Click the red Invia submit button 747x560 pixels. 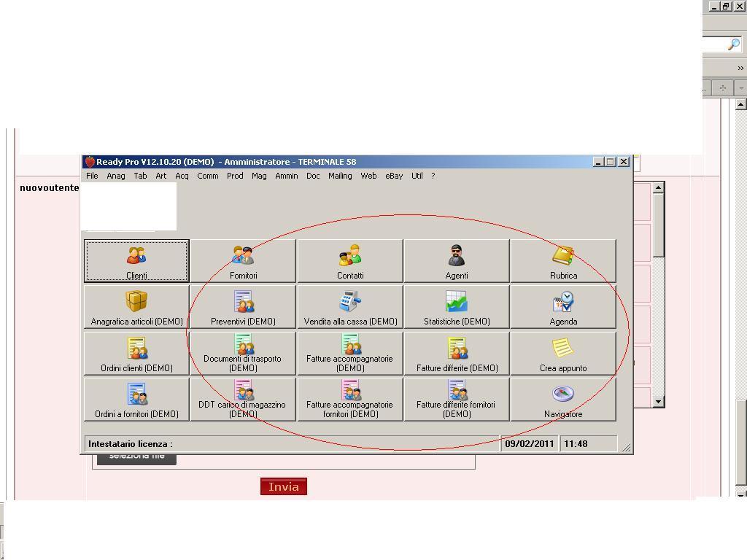(x=284, y=486)
